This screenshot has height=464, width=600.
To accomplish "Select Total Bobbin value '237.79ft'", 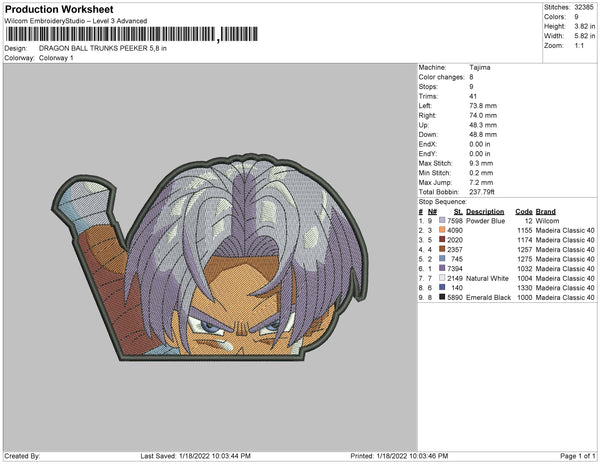I will 482,192.
